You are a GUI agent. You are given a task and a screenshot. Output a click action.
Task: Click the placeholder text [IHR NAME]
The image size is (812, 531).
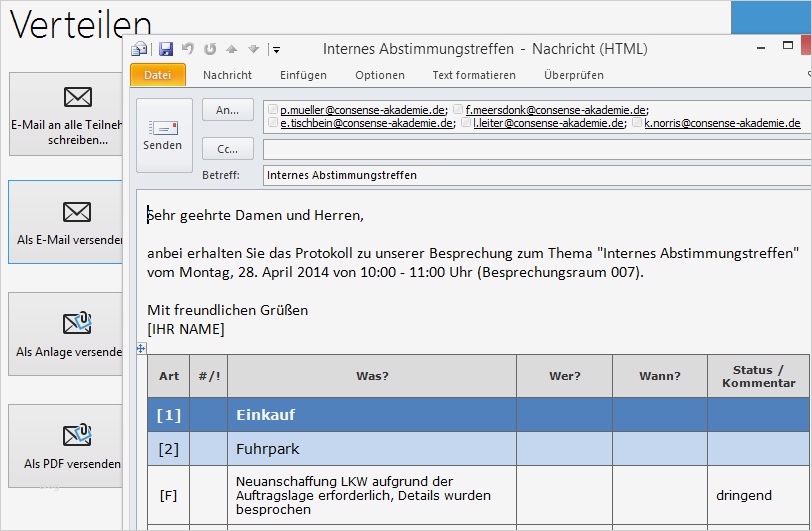click(185, 329)
